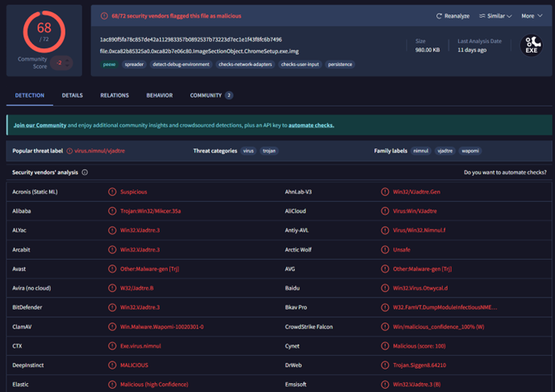555x392 pixels.
Task: Select the peexe tag
Action: coord(109,64)
